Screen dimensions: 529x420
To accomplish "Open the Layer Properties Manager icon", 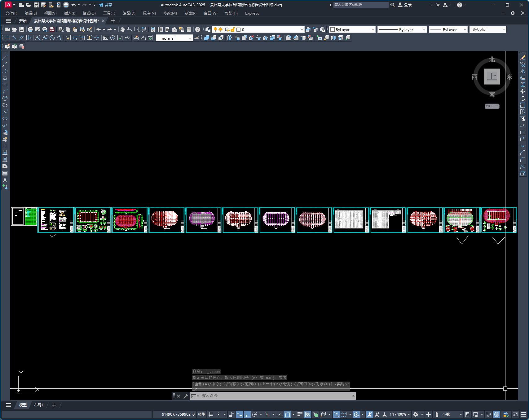I will 208,29.
